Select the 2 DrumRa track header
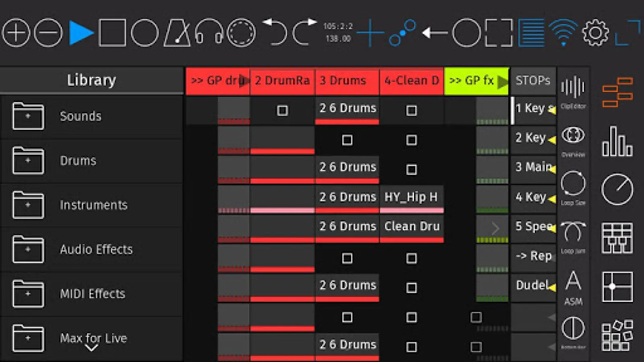Screen dimensions: 644x362 (x=282, y=81)
